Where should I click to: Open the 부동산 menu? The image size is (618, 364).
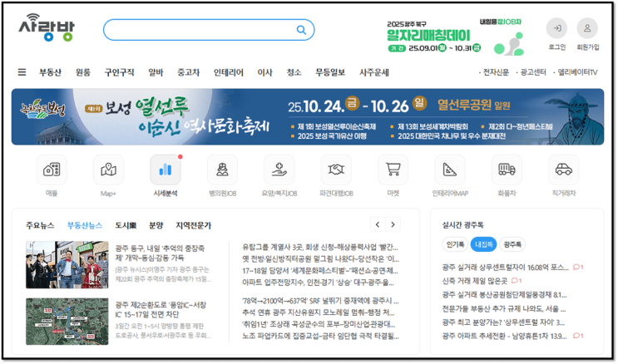click(50, 72)
